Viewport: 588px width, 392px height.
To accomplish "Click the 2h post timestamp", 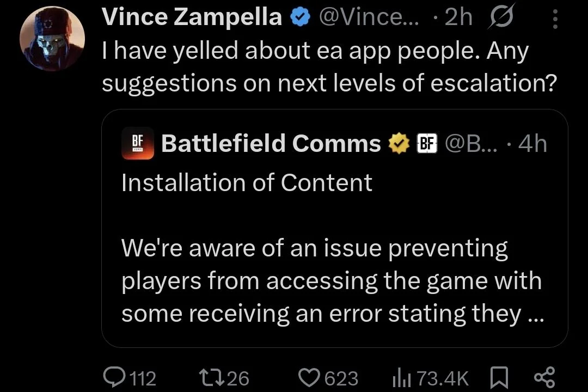I will point(458,18).
